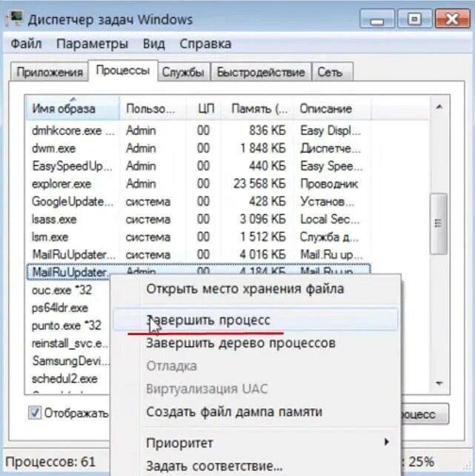The image size is (475, 476).
Task: Select the dmhkcore.exe process row
Action: click(x=198, y=130)
